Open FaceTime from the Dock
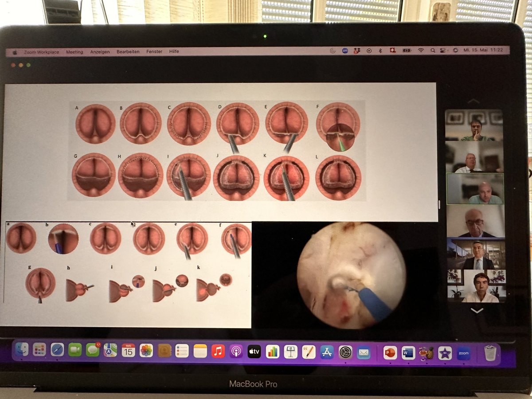Image resolution: width=532 pixels, height=399 pixels. click(x=75, y=350)
